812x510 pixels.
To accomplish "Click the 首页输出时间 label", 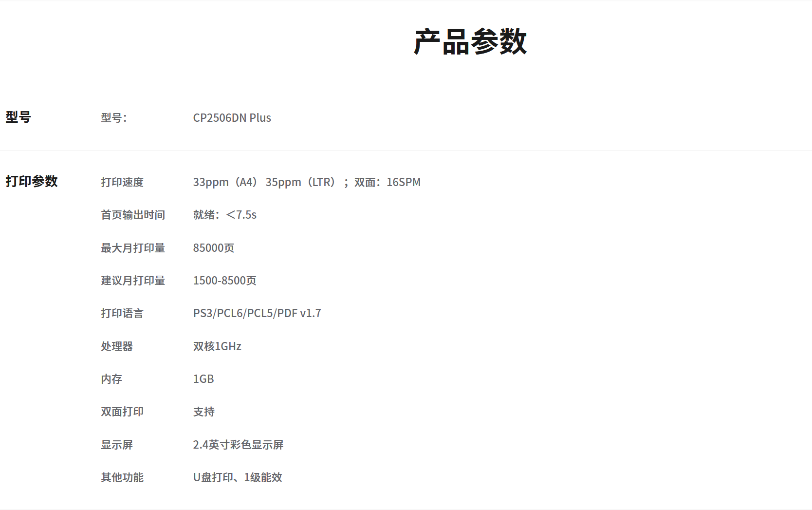I will click(133, 215).
